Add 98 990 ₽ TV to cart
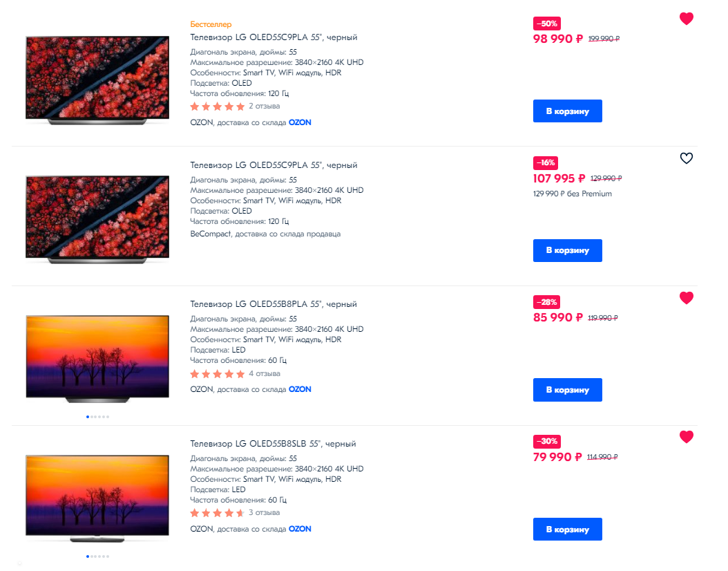Screen dimensions: 728x571 tap(567, 111)
